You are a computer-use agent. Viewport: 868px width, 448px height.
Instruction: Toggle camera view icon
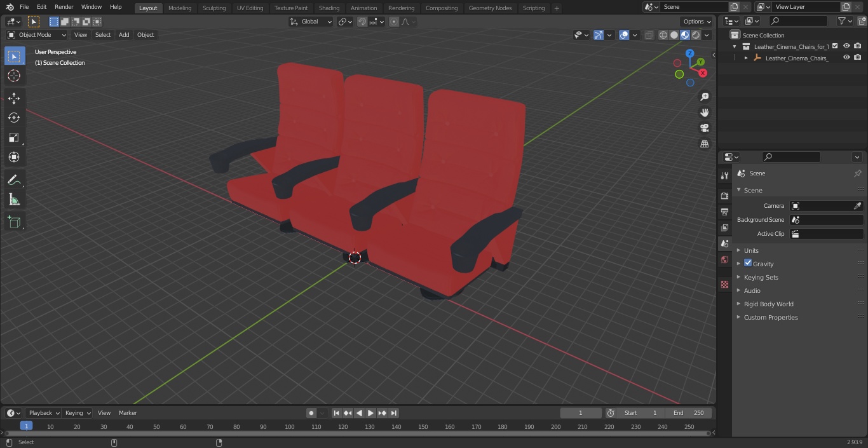[704, 128]
